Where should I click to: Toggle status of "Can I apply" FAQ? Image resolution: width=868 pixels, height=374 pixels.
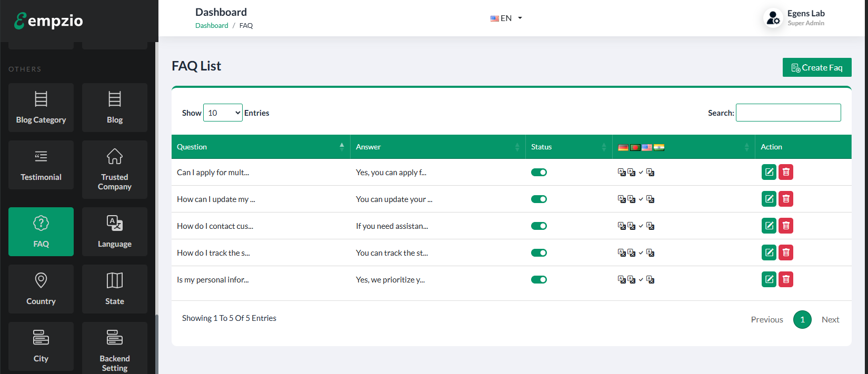point(538,173)
